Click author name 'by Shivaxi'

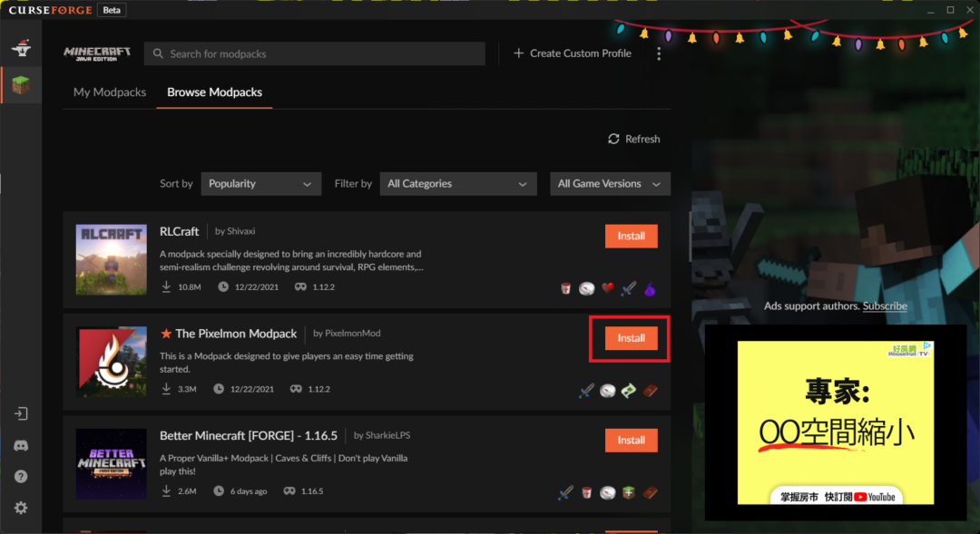click(235, 231)
